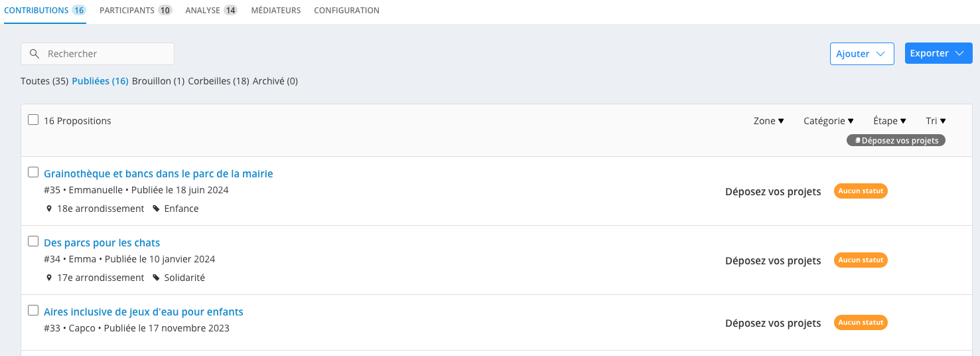Viewport: 980px width, 356px height.
Task: Go to the Configuration tab
Action: tap(346, 11)
